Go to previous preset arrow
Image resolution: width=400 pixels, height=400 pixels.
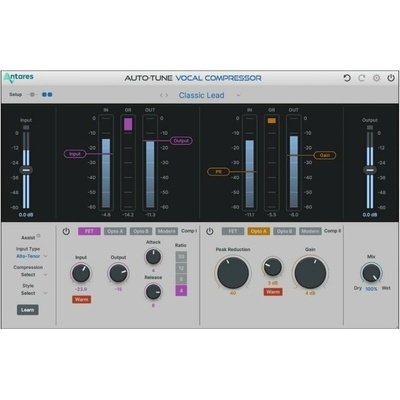coord(161,95)
